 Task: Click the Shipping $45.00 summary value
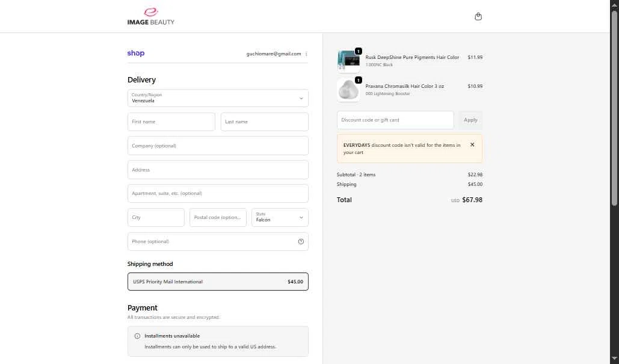tap(475, 184)
